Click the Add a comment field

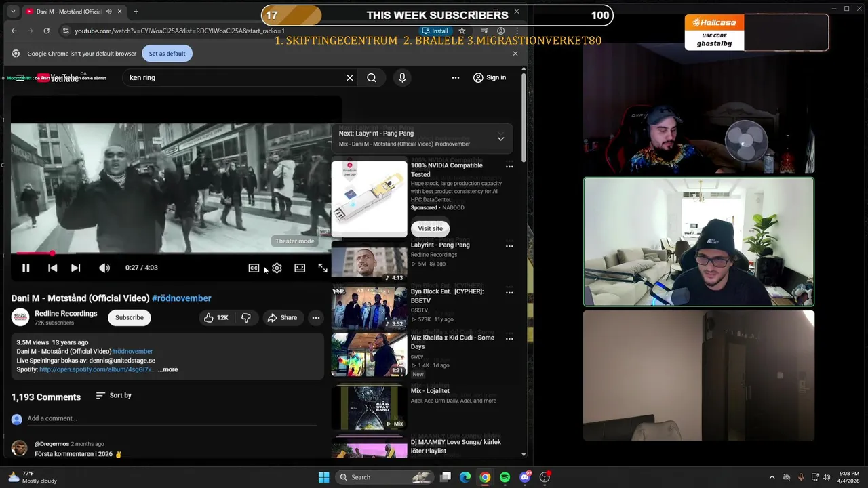coord(172,419)
